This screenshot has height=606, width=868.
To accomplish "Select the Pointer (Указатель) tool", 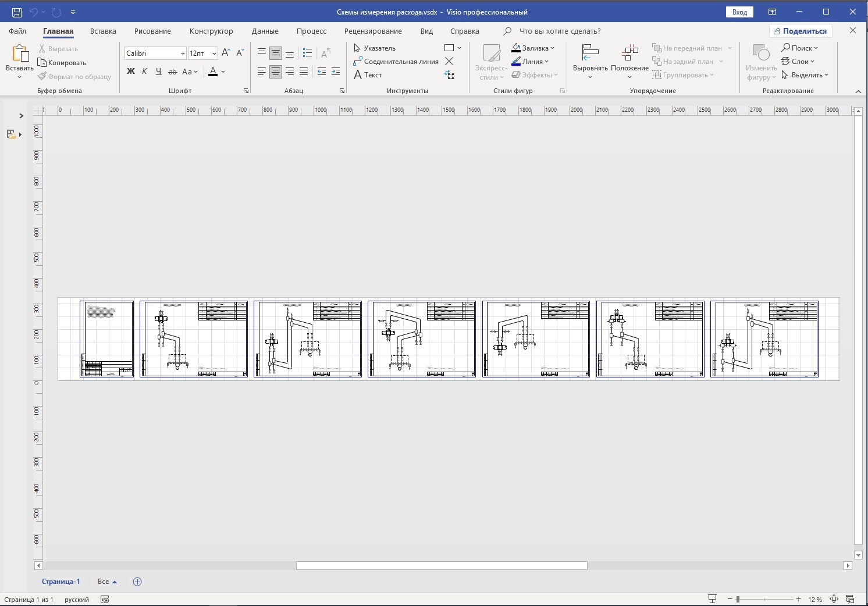I will pos(375,48).
